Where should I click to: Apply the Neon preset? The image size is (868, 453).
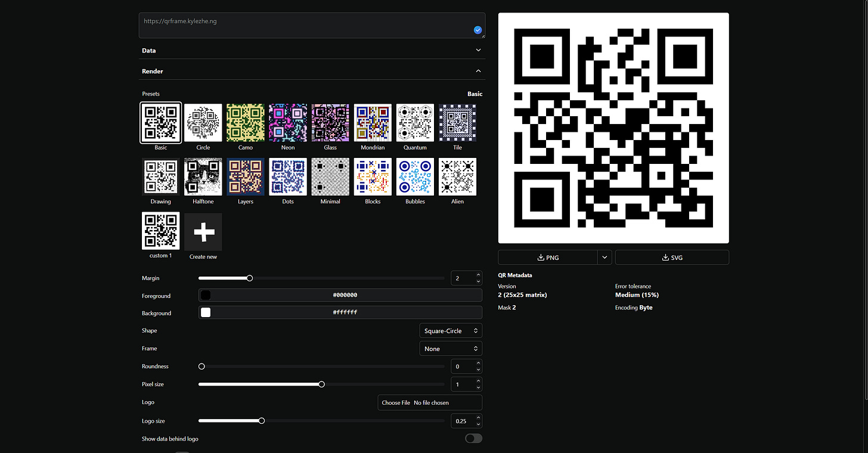coord(288,123)
